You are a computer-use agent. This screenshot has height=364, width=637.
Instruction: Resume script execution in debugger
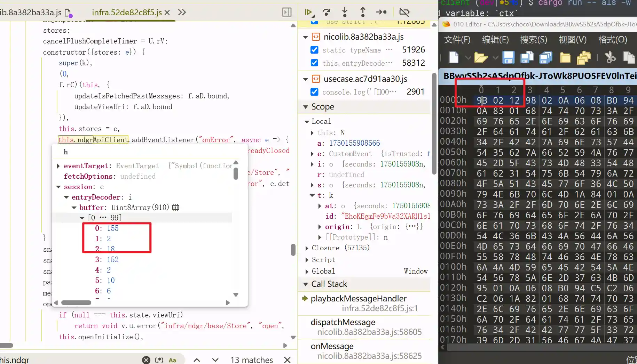[x=308, y=12]
